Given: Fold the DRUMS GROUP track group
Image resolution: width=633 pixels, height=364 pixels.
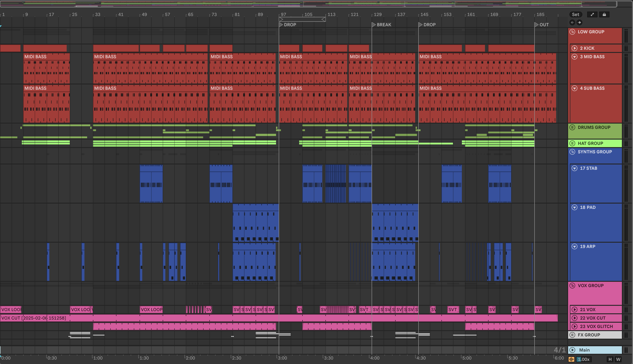Looking at the screenshot, I should point(573,127).
